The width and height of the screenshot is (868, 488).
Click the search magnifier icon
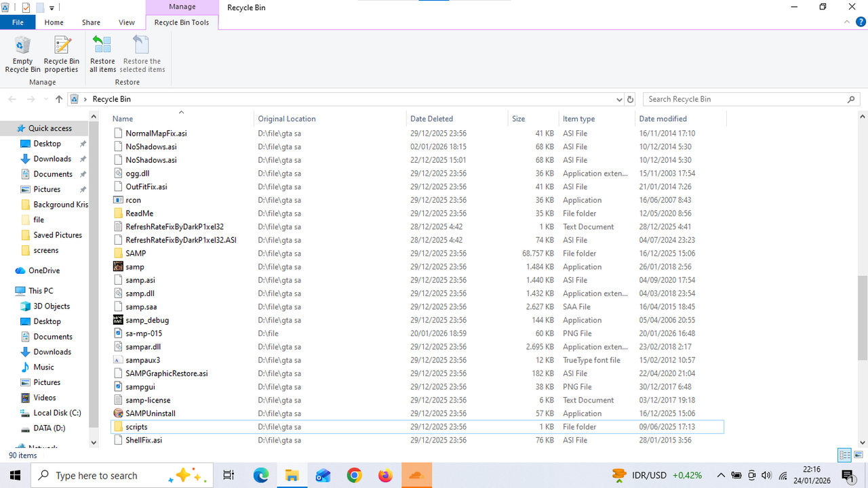(x=852, y=99)
